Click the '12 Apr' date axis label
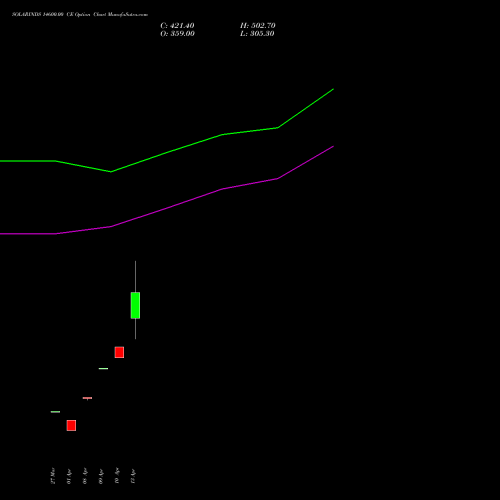The height and width of the screenshot is (500, 500). 133,476
